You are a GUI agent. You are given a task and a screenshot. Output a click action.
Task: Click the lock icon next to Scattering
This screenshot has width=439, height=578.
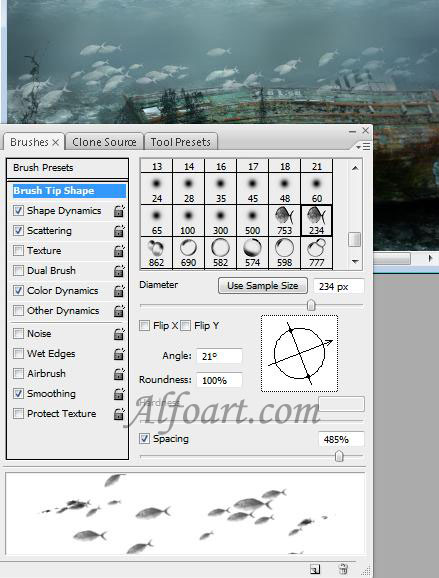coord(119,231)
